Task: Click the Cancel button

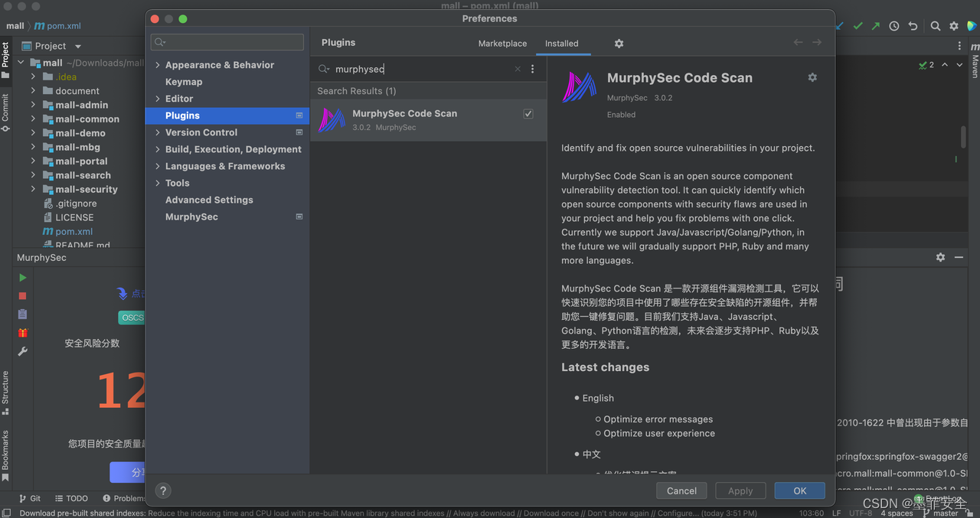Action: (x=681, y=491)
